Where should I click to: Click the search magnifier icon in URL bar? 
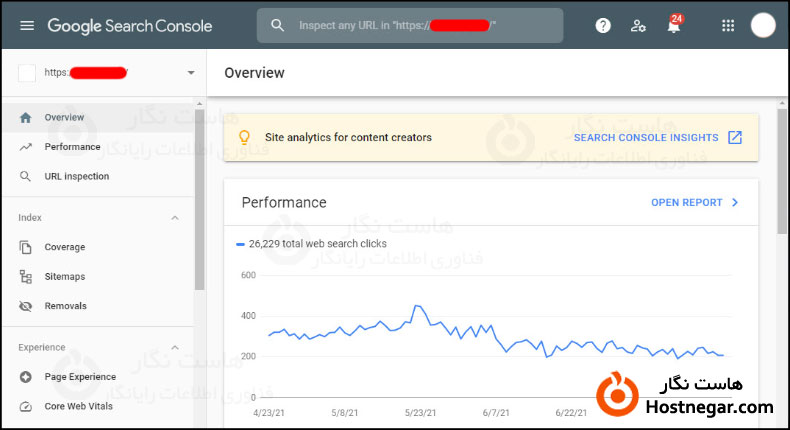[x=278, y=26]
